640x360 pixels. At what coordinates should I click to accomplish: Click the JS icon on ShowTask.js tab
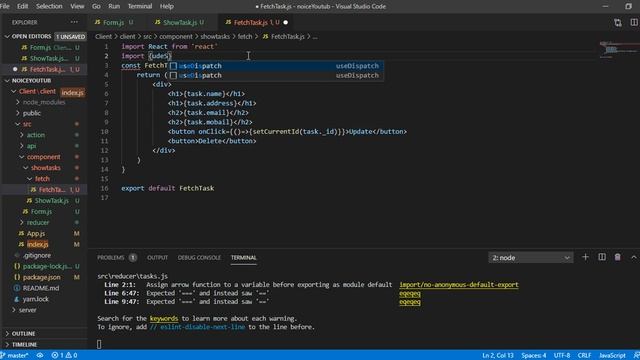(158, 22)
